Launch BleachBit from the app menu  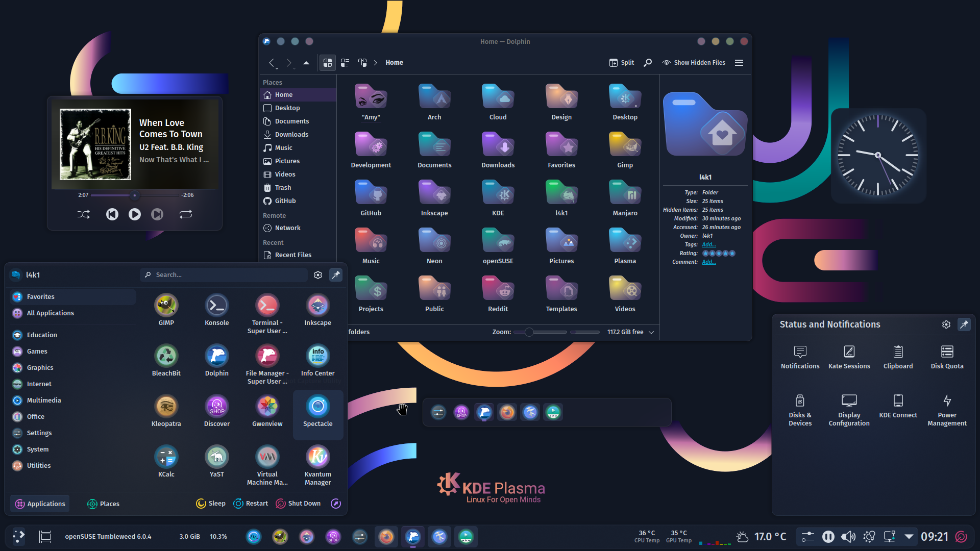coord(166,360)
